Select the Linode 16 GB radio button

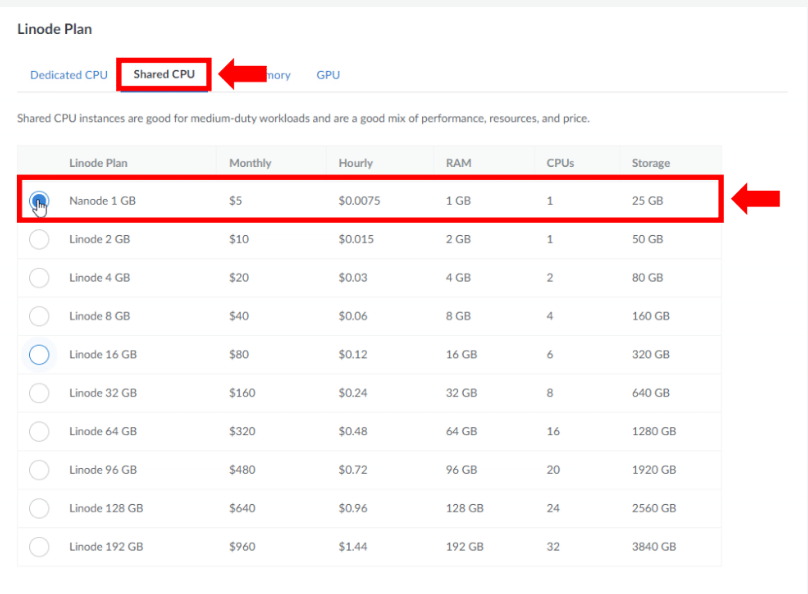(39, 355)
